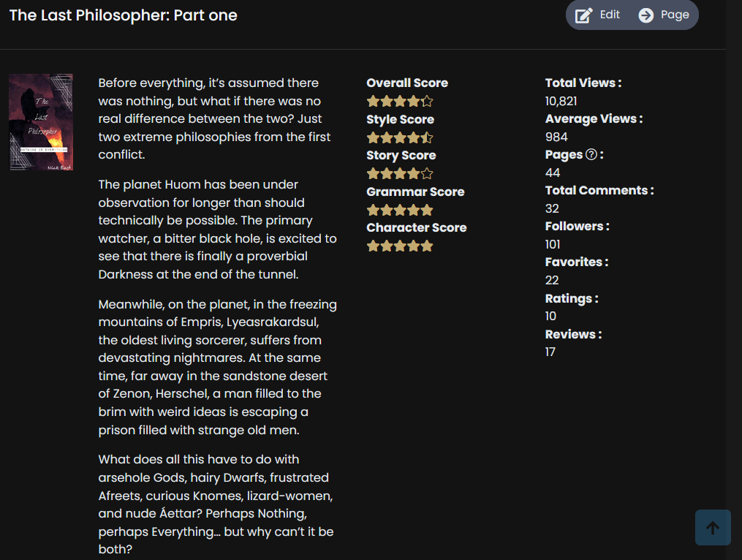Click the Edit pencil icon
This screenshot has width=742, height=560.
[x=583, y=15]
